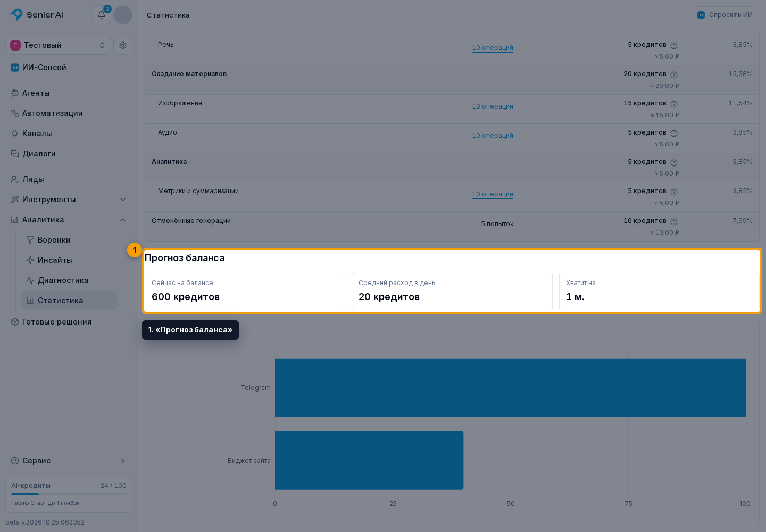Open the Тестовый workspace selector dropdown

coord(59,45)
